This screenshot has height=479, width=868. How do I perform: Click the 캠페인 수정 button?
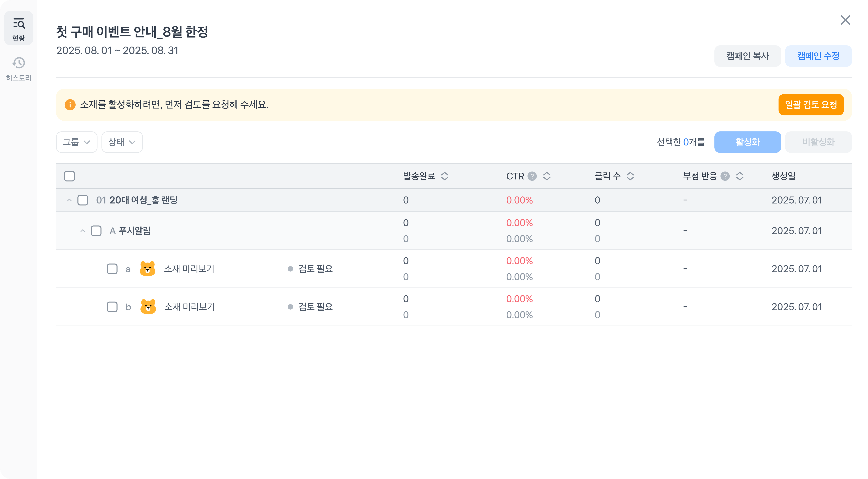[818, 56]
